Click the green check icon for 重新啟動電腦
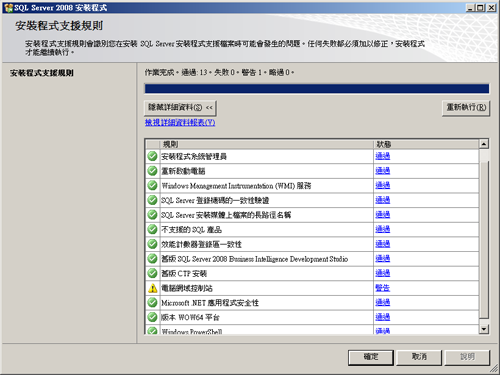500x375 pixels. pyautogui.click(x=152, y=171)
